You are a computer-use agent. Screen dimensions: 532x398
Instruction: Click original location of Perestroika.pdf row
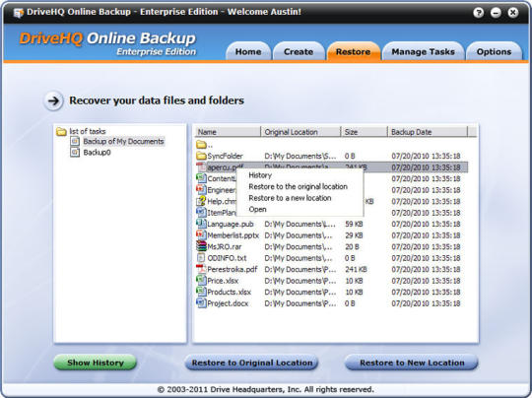[300, 269]
